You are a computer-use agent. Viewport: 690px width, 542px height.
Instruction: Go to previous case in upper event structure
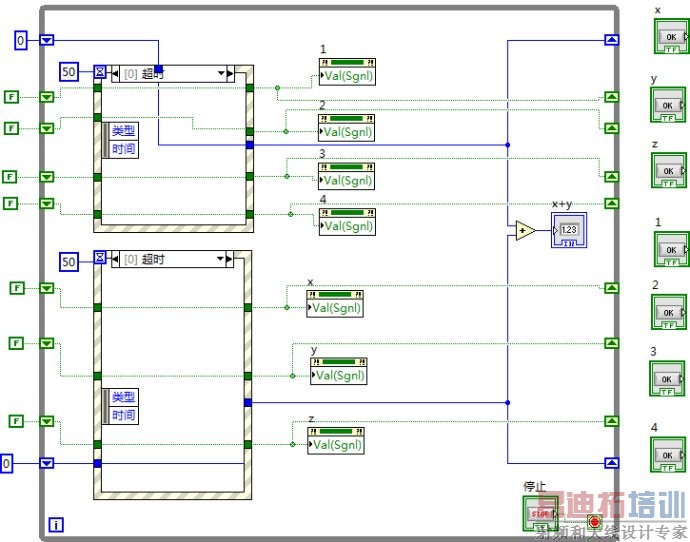point(115,73)
